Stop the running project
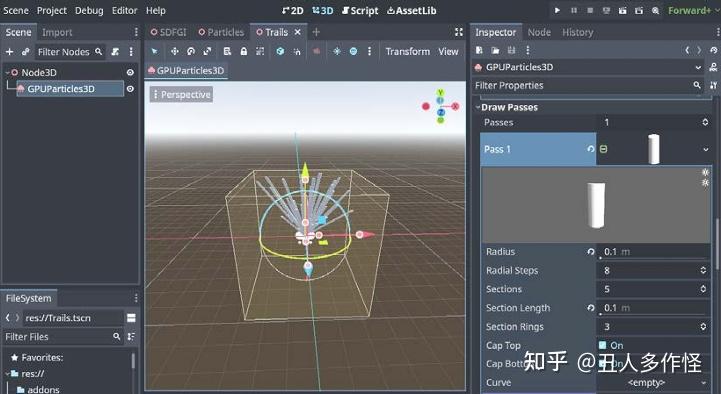Screen dimensions: 721x394 (x=590, y=10)
